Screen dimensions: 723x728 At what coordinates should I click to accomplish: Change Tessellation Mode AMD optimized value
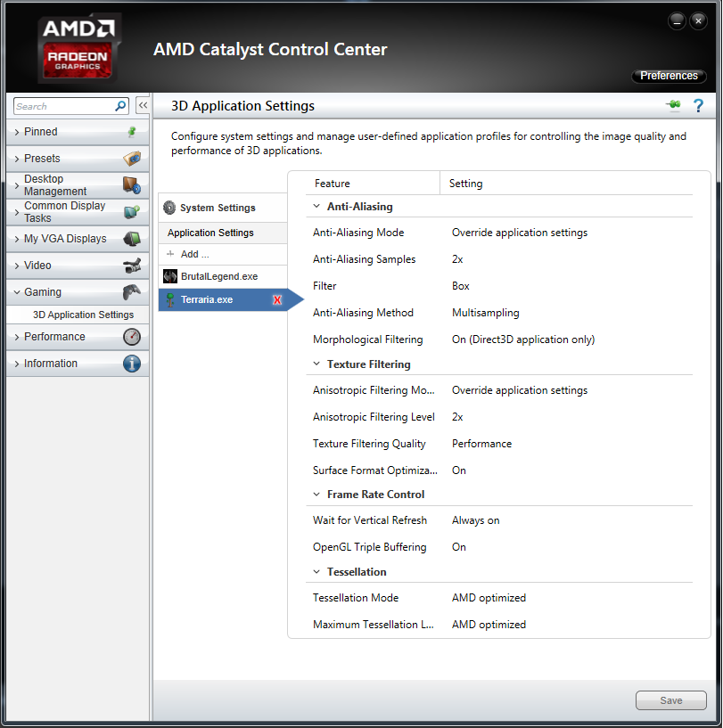coord(489,598)
